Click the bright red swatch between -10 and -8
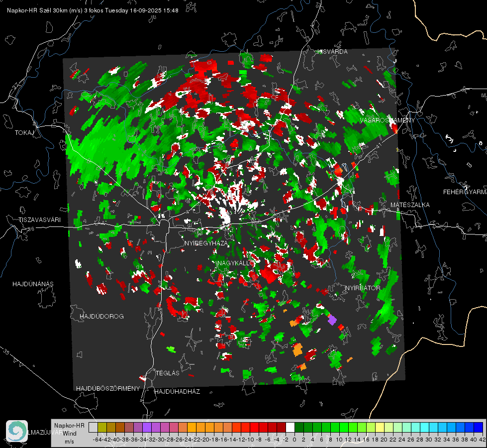 [x=254, y=427]
